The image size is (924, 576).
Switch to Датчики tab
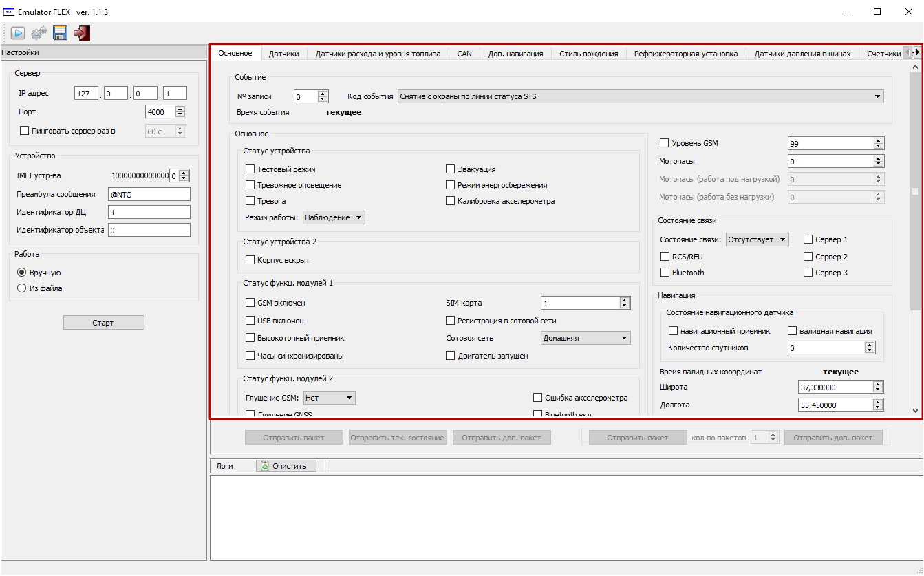tap(284, 54)
